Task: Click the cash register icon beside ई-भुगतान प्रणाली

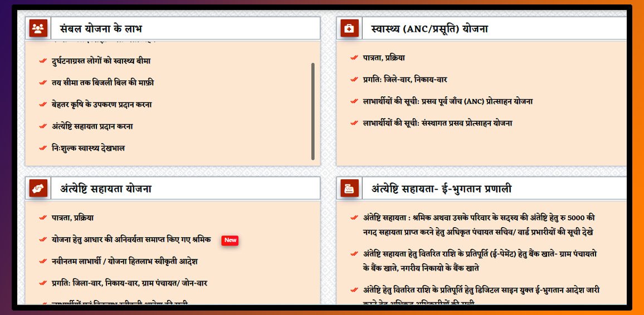Action: [x=349, y=188]
